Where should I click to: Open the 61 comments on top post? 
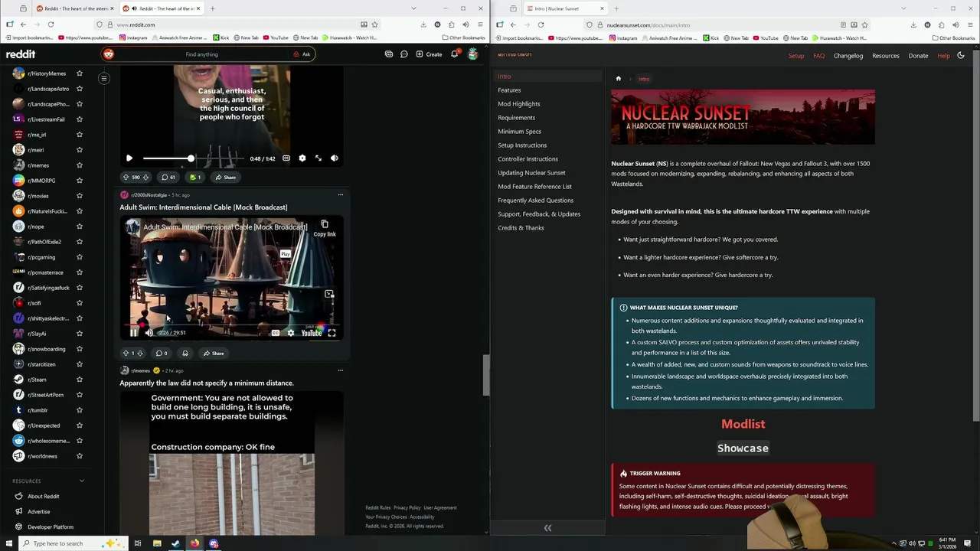(x=167, y=177)
